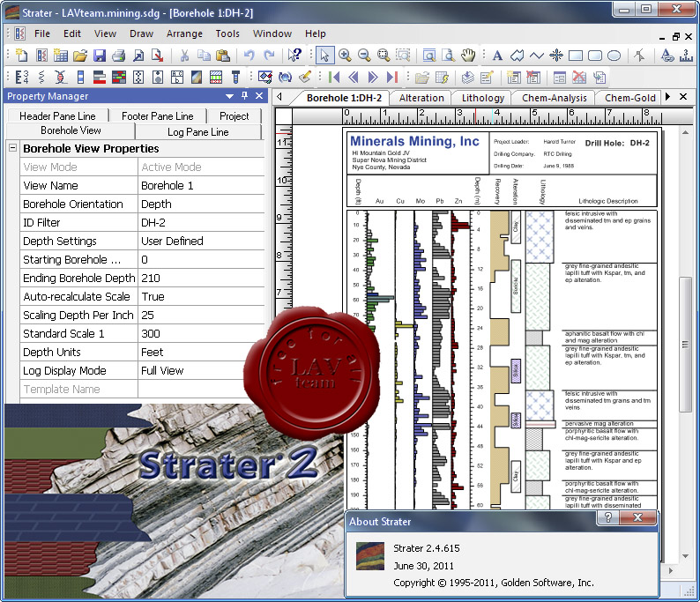Create a Depth log

click(x=22, y=78)
